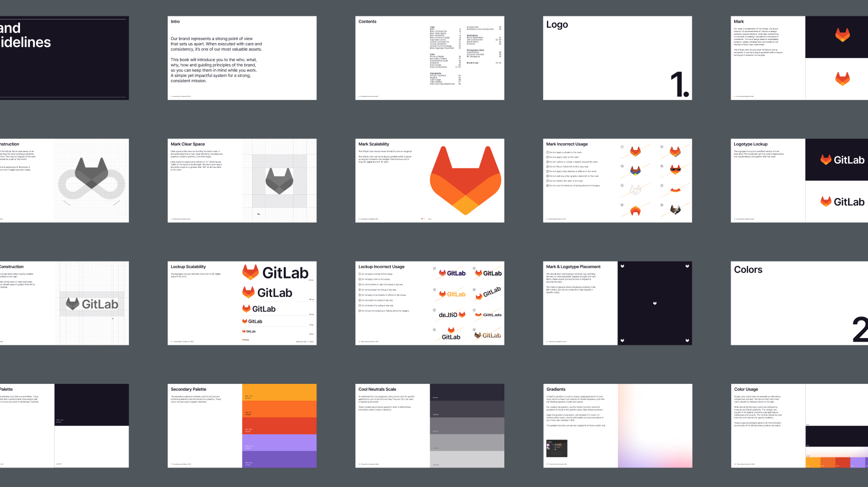Select dark charcoal swatch in Palette frame
868x487 pixels.
pos(92,405)
